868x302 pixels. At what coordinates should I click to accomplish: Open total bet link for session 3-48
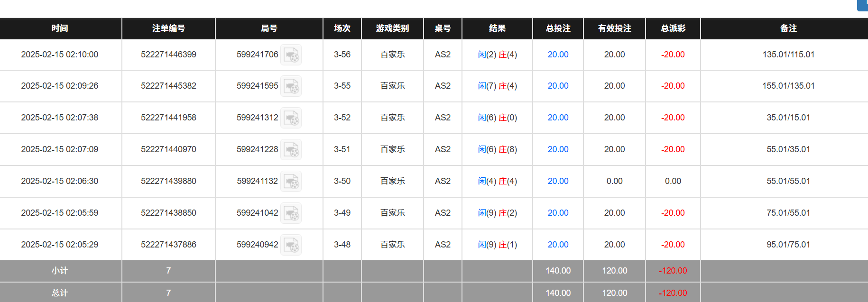(558, 245)
